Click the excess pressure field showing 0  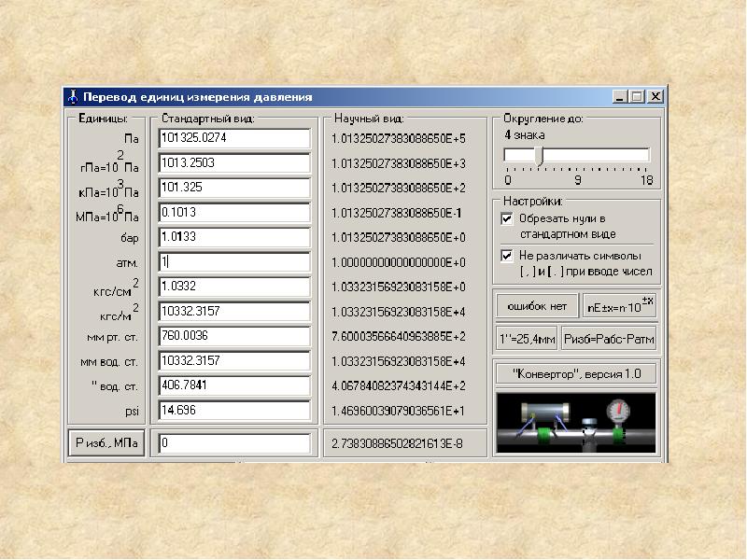coord(233,444)
